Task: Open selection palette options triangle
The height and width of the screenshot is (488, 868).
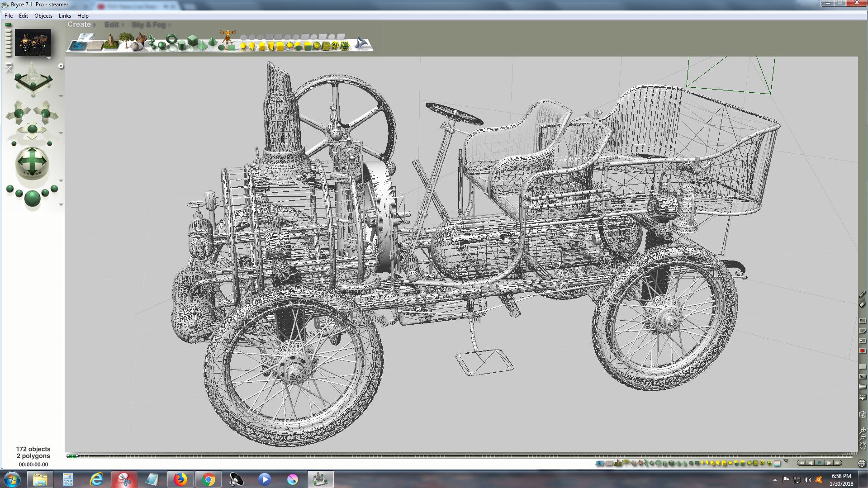Action: click(786, 461)
